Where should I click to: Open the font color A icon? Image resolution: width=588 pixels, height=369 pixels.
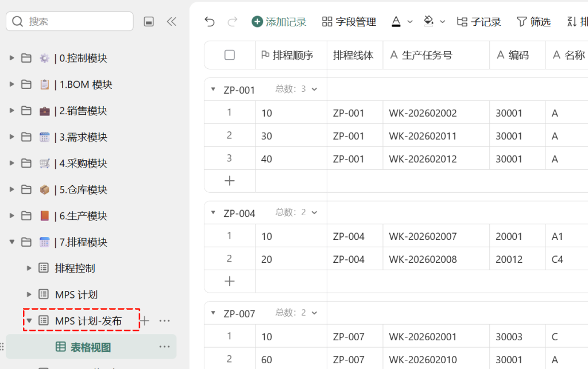pos(396,22)
